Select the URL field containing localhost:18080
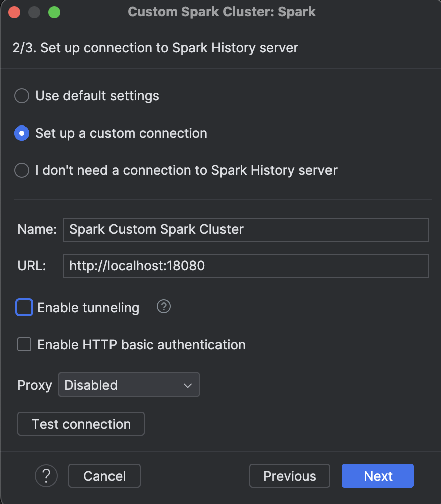This screenshot has width=441, height=504. [x=246, y=266]
